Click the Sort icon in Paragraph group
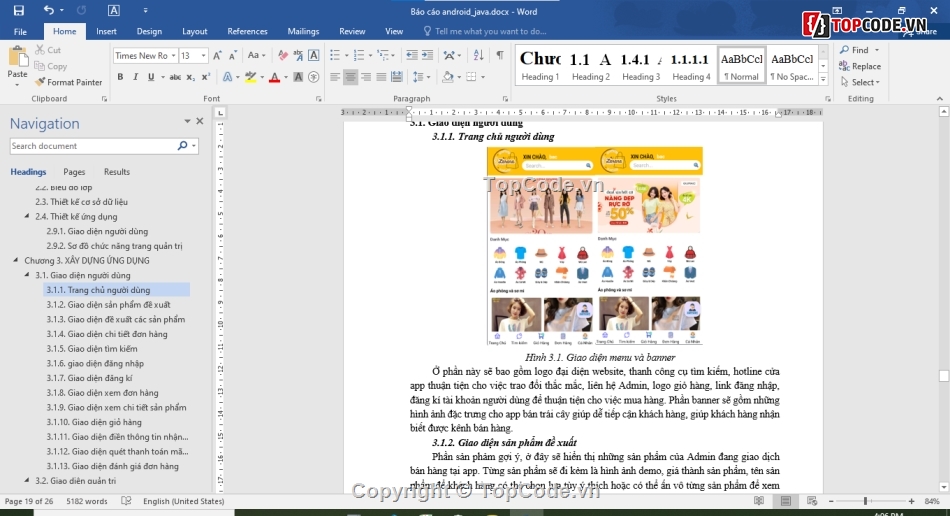 [x=478, y=55]
